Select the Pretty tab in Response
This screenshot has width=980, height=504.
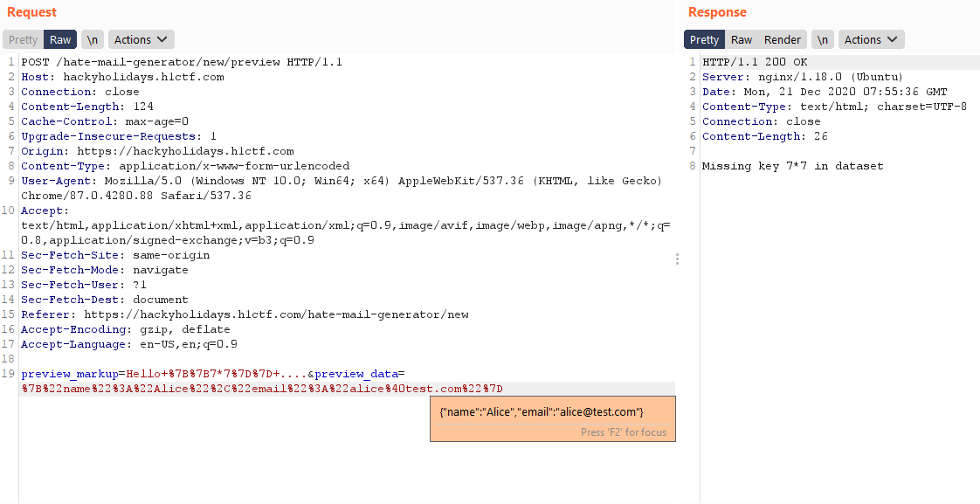pos(704,39)
